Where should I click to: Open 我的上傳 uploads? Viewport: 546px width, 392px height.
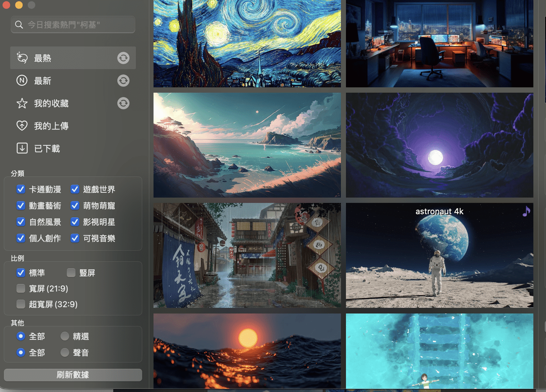pos(73,126)
